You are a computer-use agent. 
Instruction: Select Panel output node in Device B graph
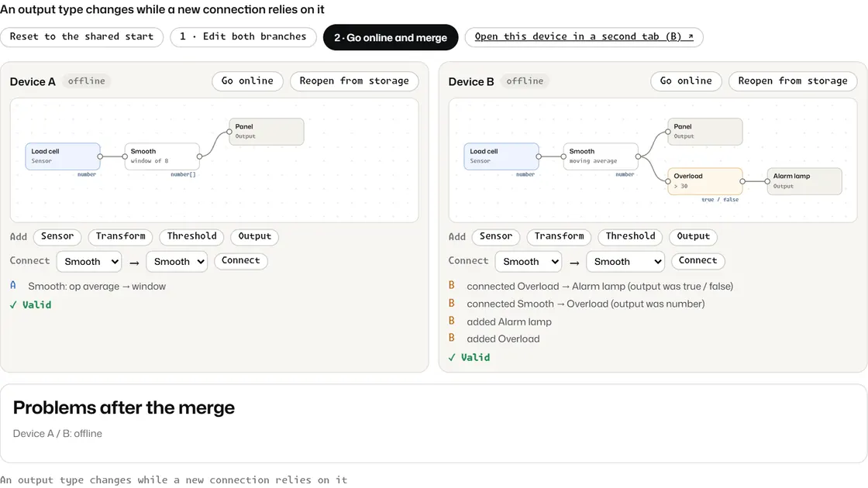coord(704,132)
